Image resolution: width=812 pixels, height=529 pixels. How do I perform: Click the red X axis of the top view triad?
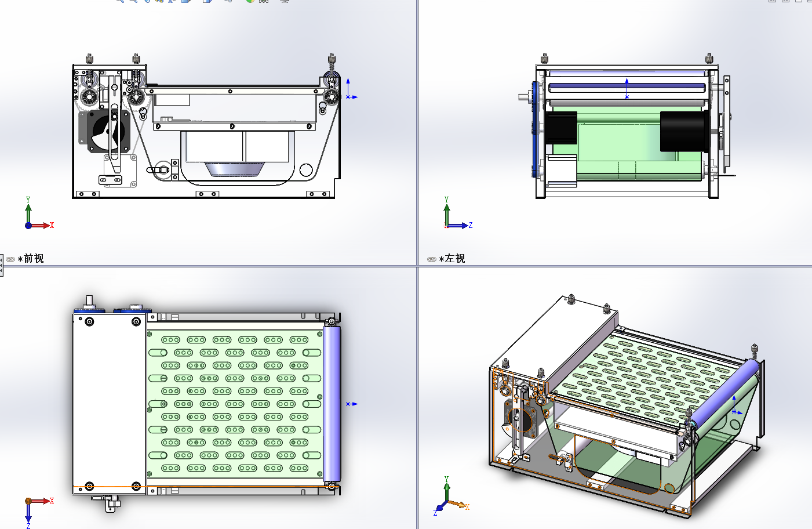click(42, 501)
